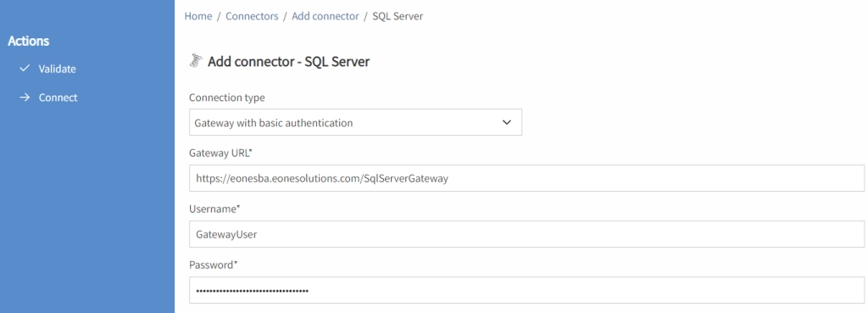The height and width of the screenshot is (313, 868).
Task: Click the Validate checkmark icon
Action: click(24, 69)
